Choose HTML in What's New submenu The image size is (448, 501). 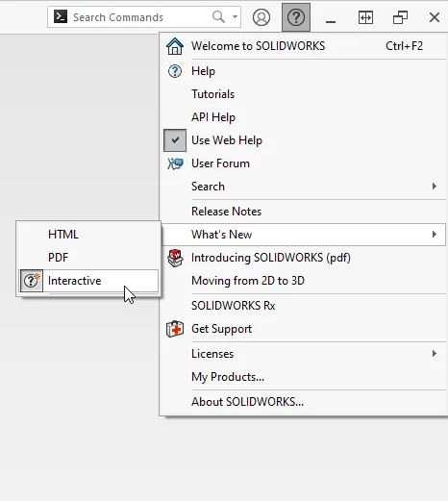[88, 235]
